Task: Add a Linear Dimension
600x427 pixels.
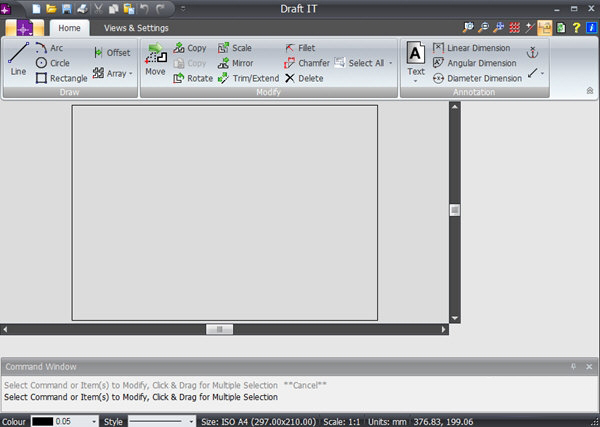Action: (477, 48)
